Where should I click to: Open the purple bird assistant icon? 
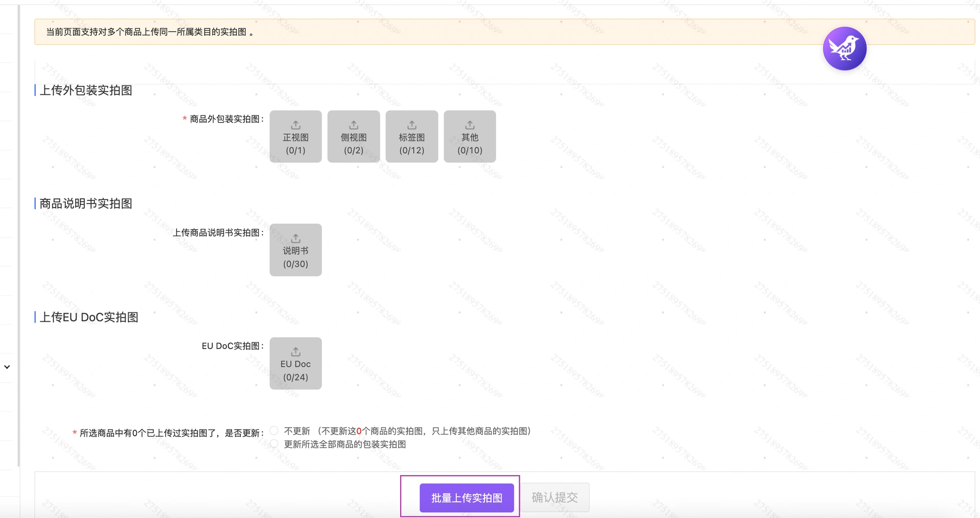click(x=845, y=49)
